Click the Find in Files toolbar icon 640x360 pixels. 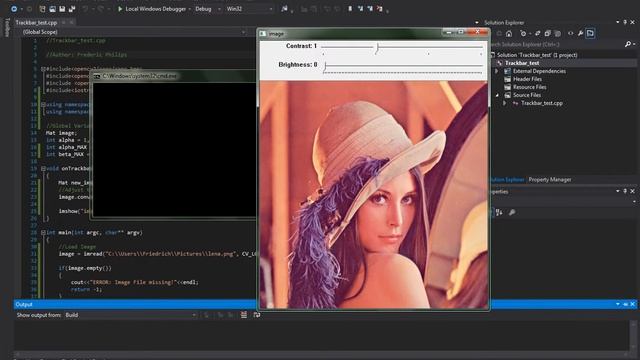(284, 9)
